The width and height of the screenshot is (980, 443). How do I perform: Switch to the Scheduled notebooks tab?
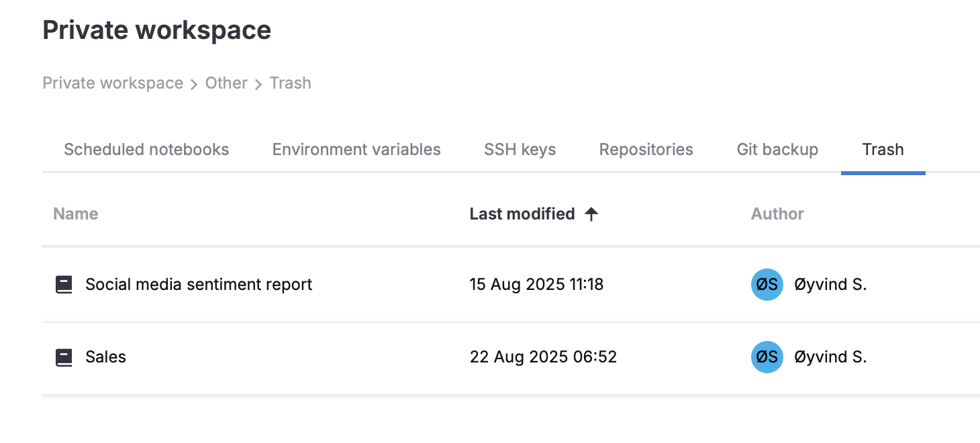146,150
